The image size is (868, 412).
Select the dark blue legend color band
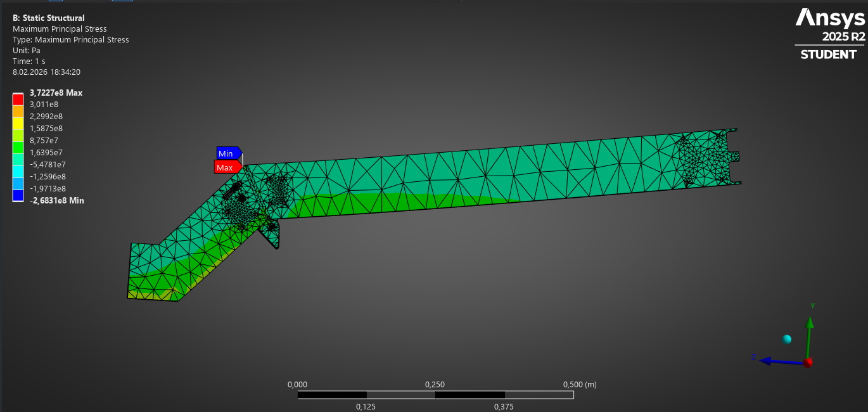tap(18, 195)
